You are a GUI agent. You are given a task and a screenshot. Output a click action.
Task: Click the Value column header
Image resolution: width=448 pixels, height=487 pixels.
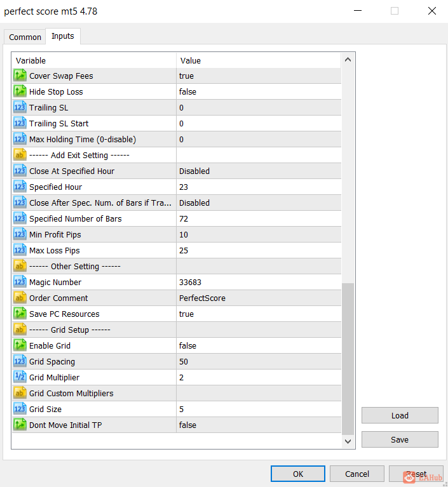point(259,60)
